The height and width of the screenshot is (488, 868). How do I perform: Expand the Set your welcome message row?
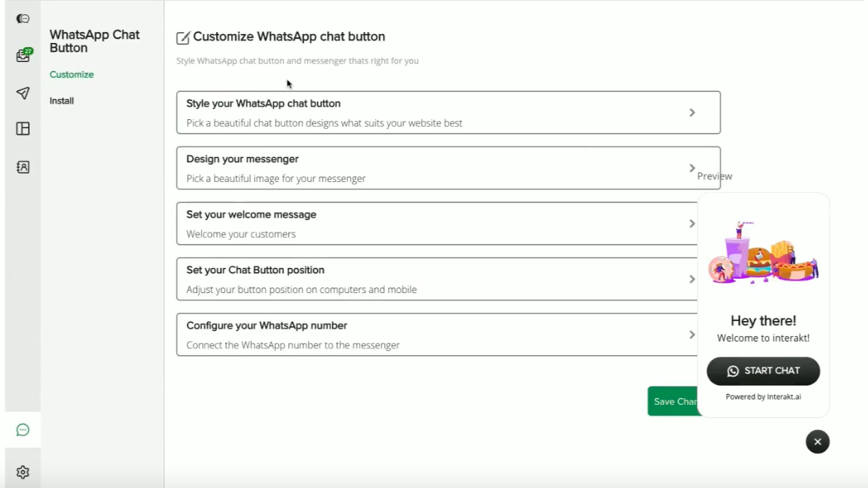coord(437,224)
